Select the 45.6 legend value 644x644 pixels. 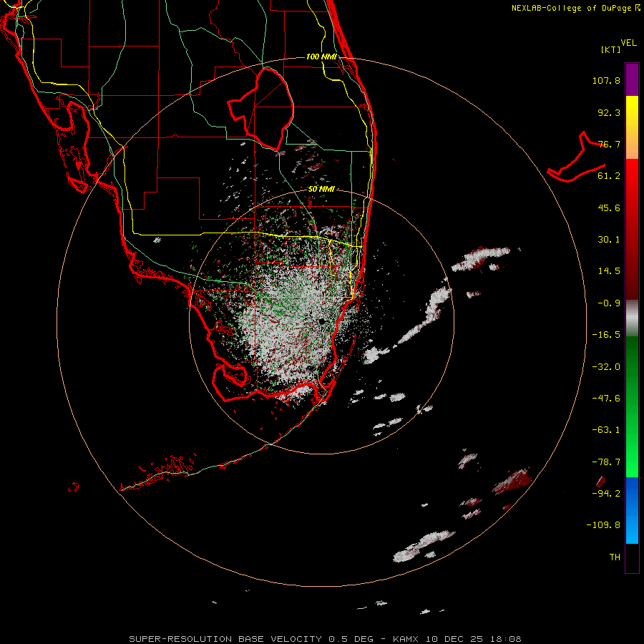coord(609,208)
